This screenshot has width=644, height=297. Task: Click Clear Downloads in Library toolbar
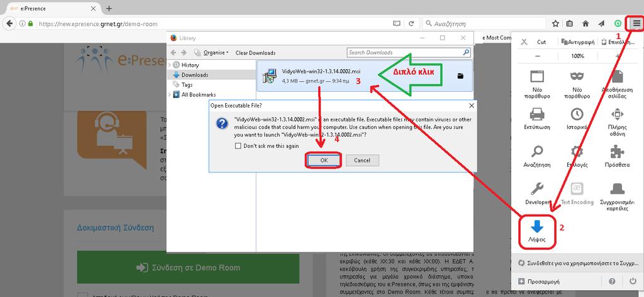tap(255, 53)
